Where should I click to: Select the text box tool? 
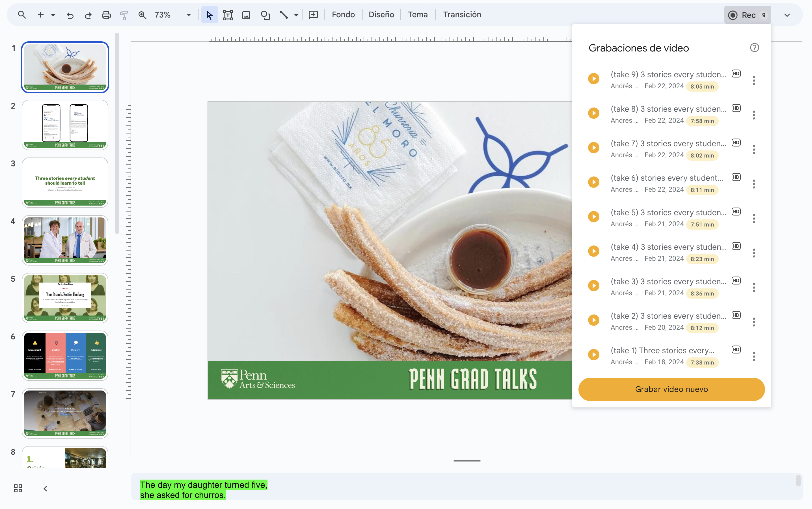click(228, 15)
